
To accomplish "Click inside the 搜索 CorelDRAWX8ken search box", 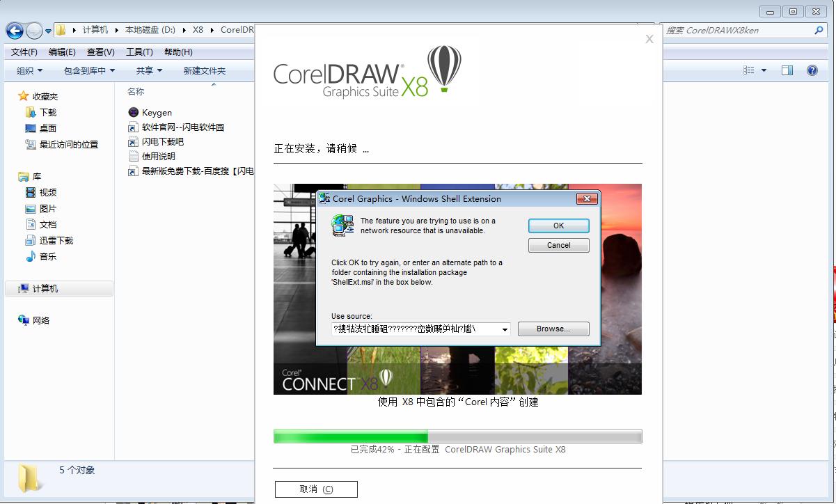I will point(738,31).
